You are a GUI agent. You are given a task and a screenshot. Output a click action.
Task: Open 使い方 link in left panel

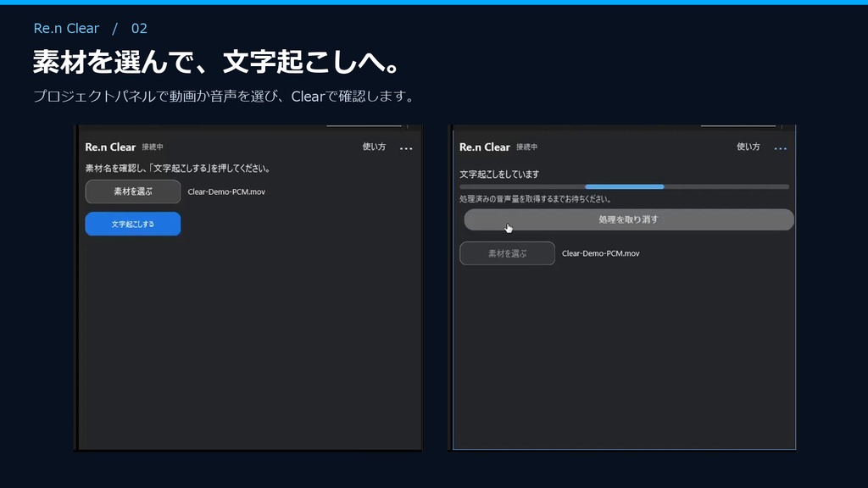coord(374,147)
